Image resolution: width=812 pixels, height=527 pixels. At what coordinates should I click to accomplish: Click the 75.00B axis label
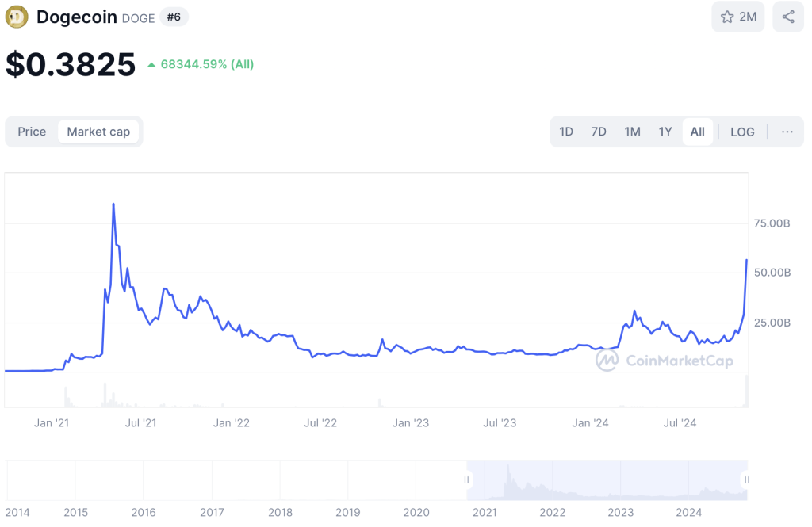(772, 223)
